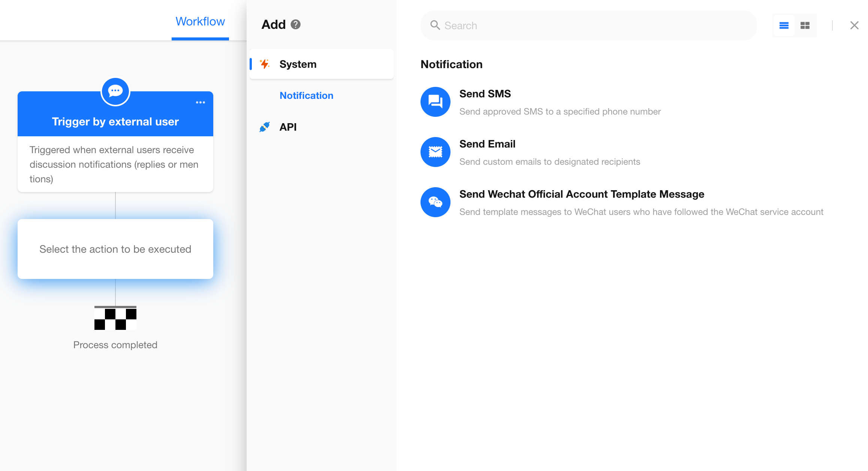Switch to the Workflow tab
868x471 pixels.
tap(200, 22)
